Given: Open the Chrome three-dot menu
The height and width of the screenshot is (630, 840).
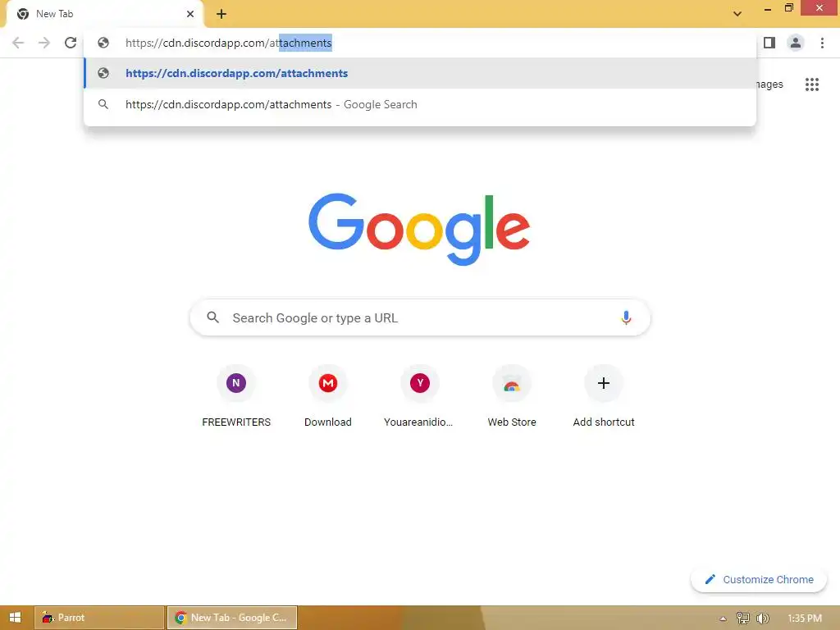Looking at the screenshot, I should (822, 43).
